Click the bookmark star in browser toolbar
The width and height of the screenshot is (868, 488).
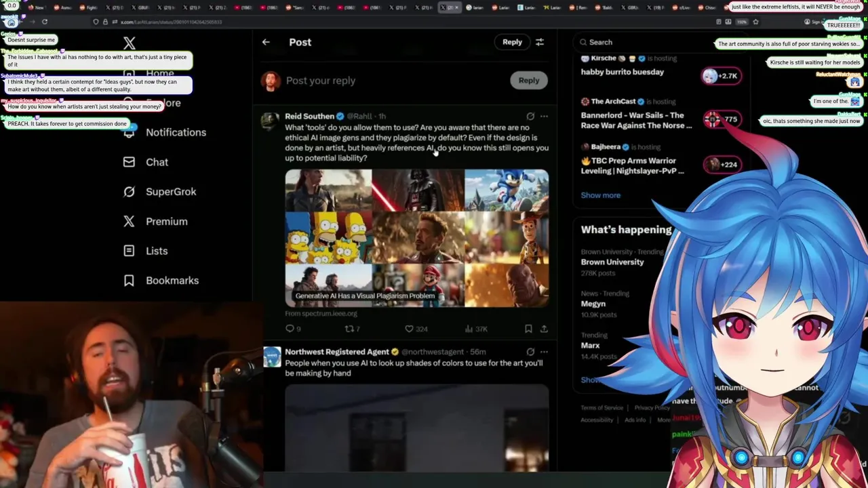(755, 22)
